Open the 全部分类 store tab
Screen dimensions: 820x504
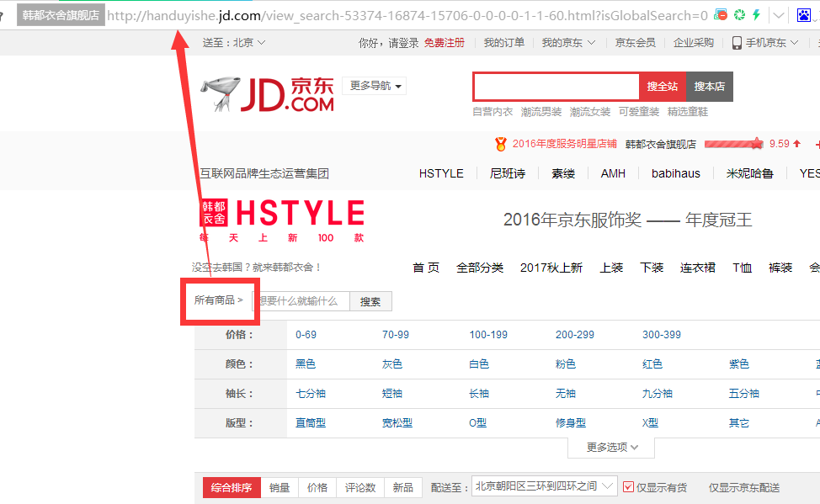(480, 268)
